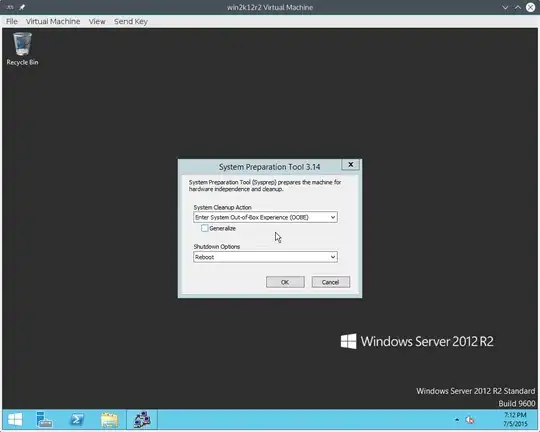Open File Explorer from the taskbar
This screenshot has width=540, height=432.
[109, 420]
